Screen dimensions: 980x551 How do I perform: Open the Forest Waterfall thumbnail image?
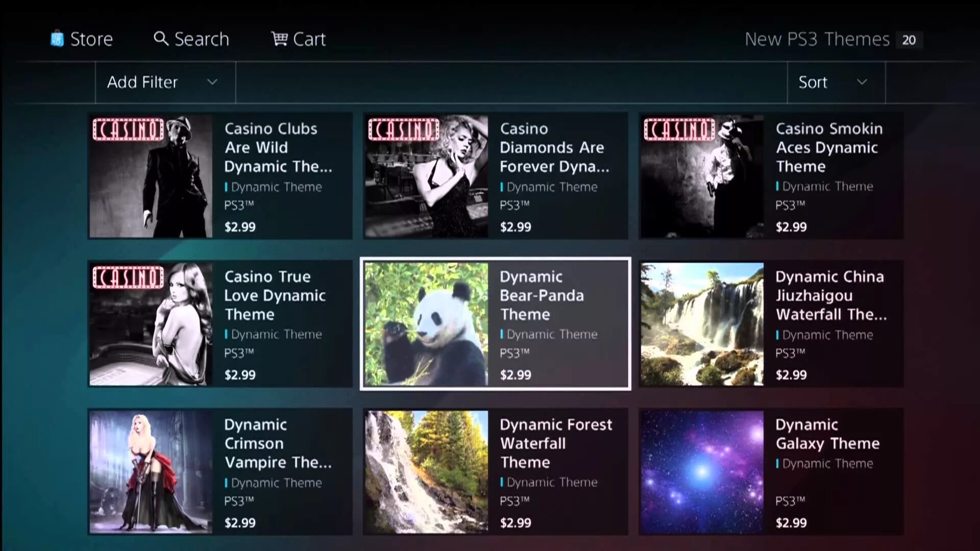[427, 472]
